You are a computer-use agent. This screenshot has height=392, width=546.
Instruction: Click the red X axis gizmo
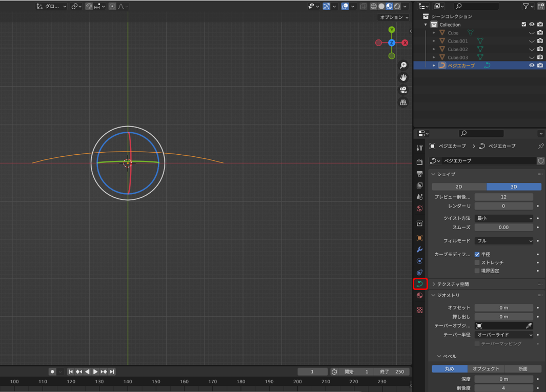pyautogui.click(x=405, y=43)
